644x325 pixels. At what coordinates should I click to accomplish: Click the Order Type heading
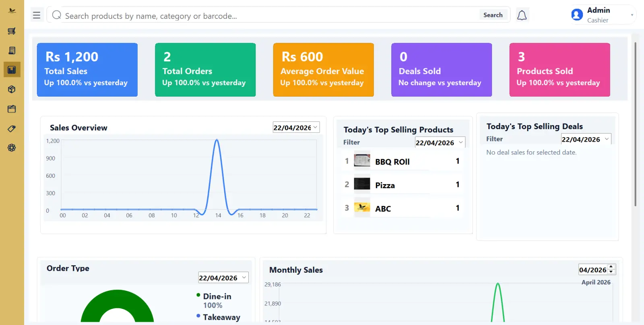(68, 268)
